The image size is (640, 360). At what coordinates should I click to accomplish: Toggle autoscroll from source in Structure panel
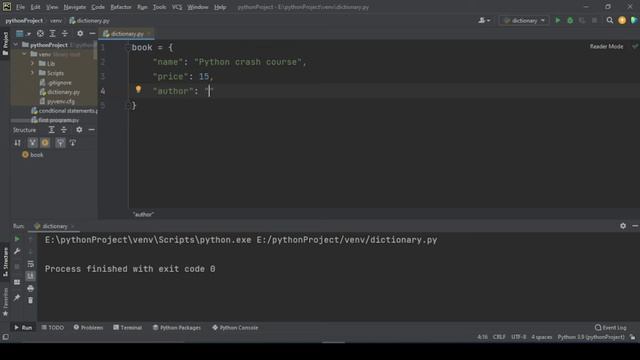(x=73, y=142)
